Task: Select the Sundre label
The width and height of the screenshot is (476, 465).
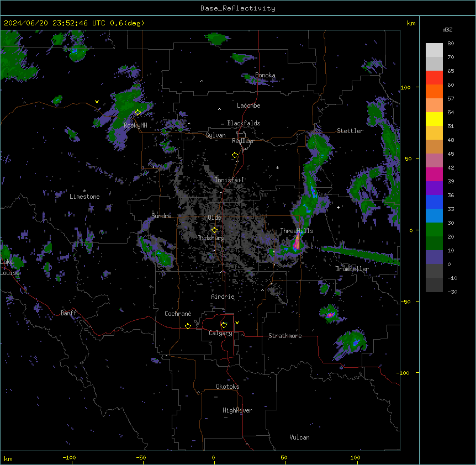Action: tap(161, 216)
